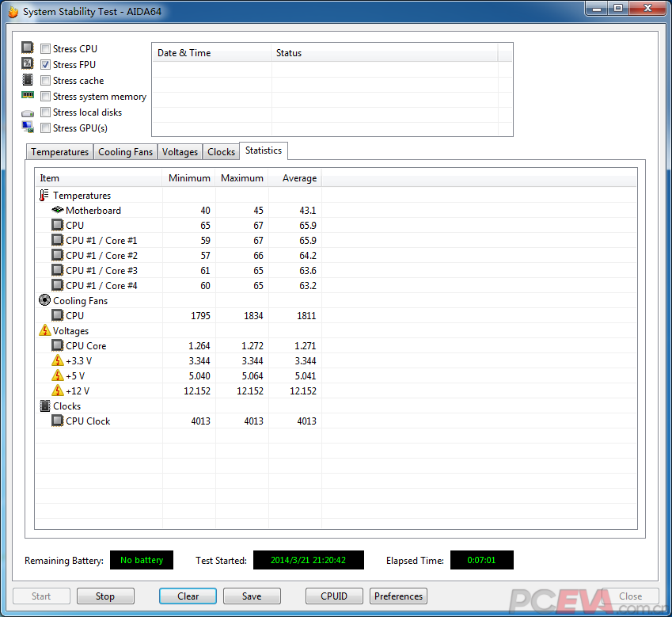Enable the Stress CPU checkbox

click(x=46, y=49)
